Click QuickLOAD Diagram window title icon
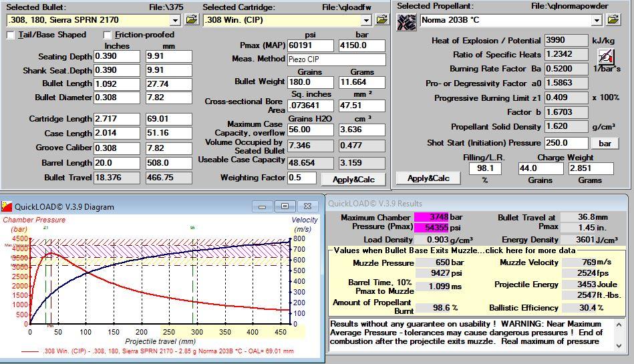The width and height of the screenshot is (634, 364). 7,206
